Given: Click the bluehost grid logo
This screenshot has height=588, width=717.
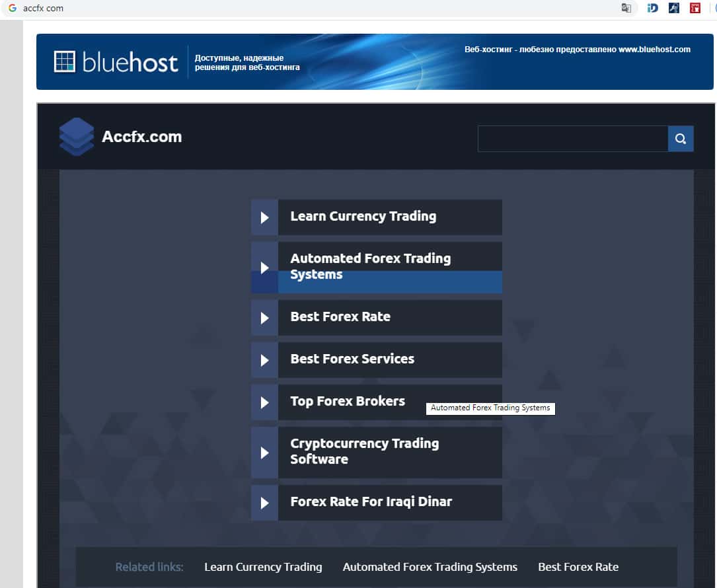Looking at the screenshot, I should tap(65, 61).
